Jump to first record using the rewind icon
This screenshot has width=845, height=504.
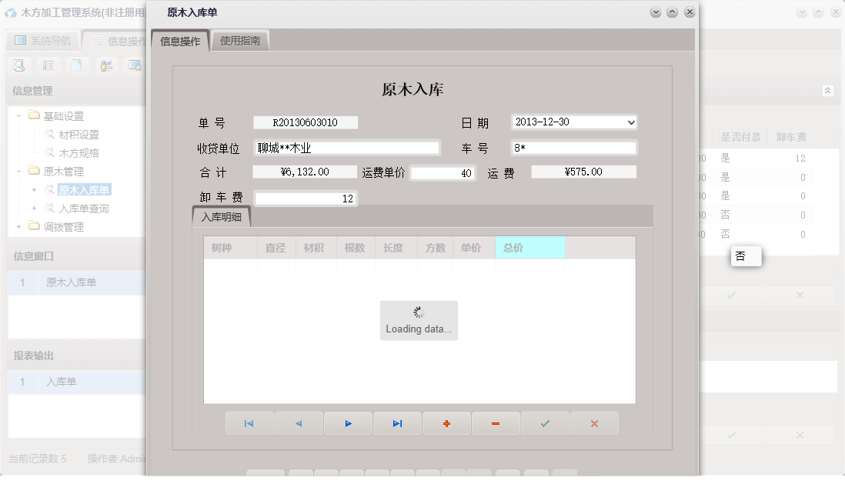(249, 422)
